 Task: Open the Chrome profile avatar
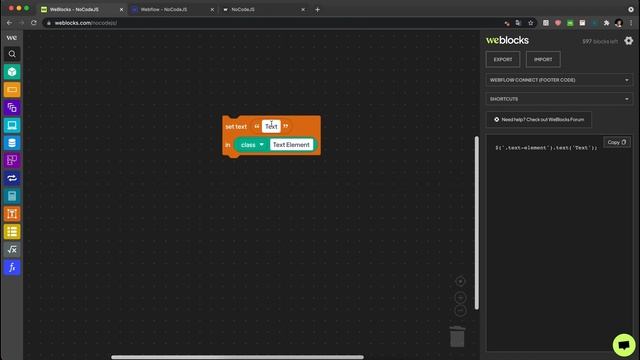[x=619, y=23]
